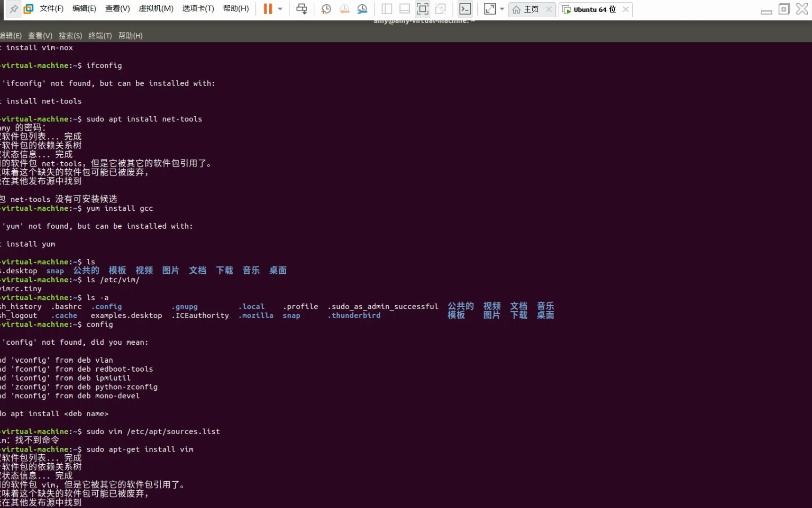Click 'examples.desktop' in ls -a output
Viewport: 812px width, 508px height.
pos(126,316)
